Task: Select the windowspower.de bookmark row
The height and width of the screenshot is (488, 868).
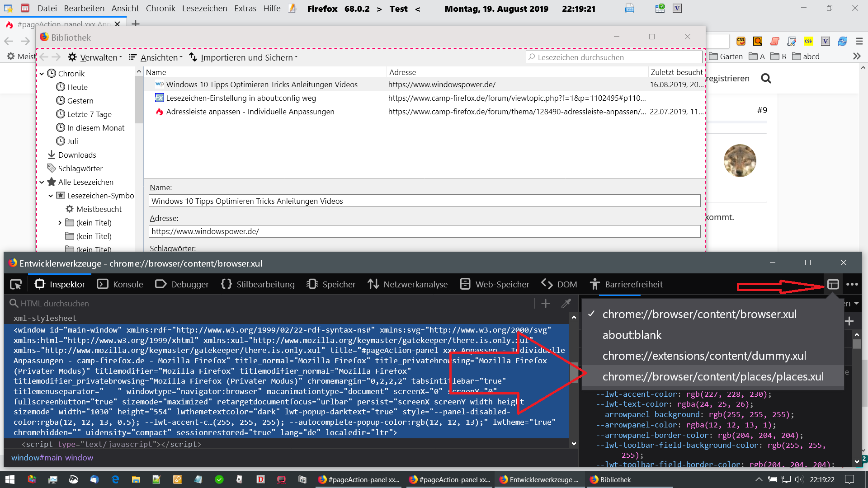Action: pyautogui.click(x=261, y=84)
